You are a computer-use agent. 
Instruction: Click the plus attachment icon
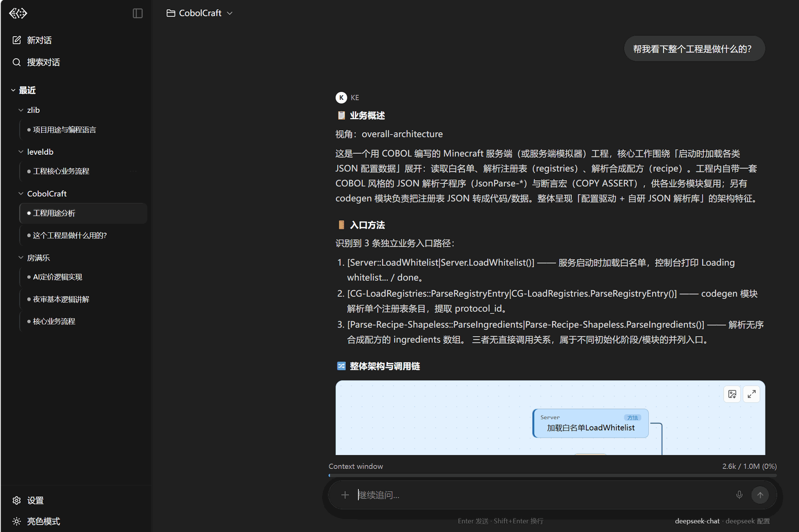(x=345, y=495)
